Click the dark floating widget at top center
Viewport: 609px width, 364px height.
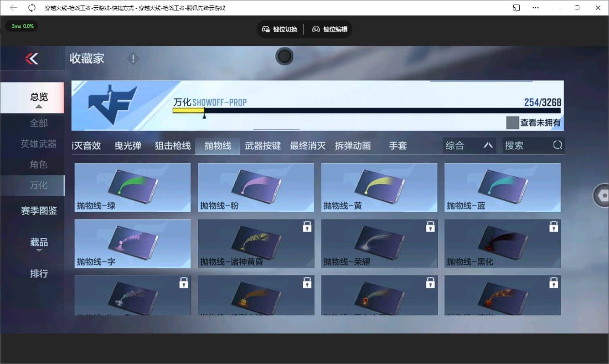(x=284, y=56)
